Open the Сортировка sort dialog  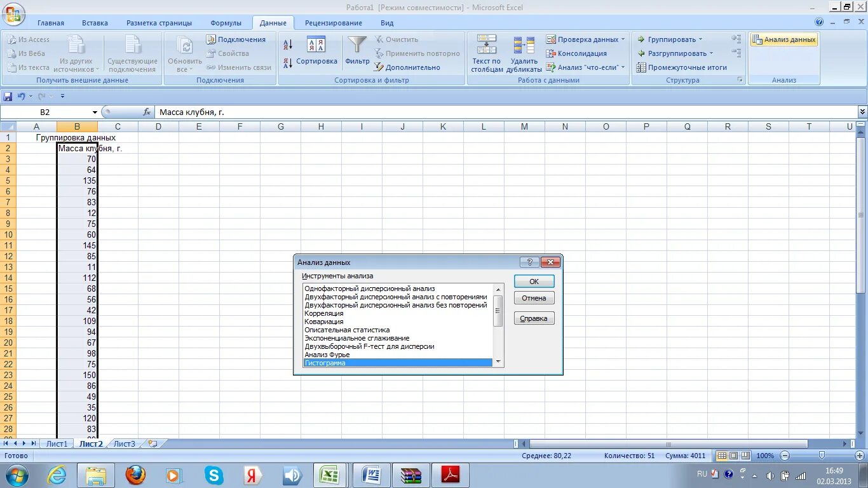point(316,52)
